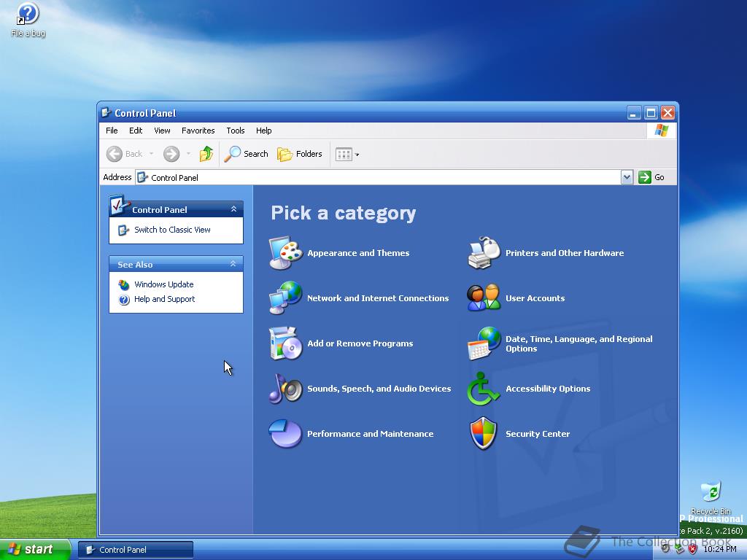Click the Windows Update link
The width and height of the screenshot is (747, 560).
[x=164, y=284]
